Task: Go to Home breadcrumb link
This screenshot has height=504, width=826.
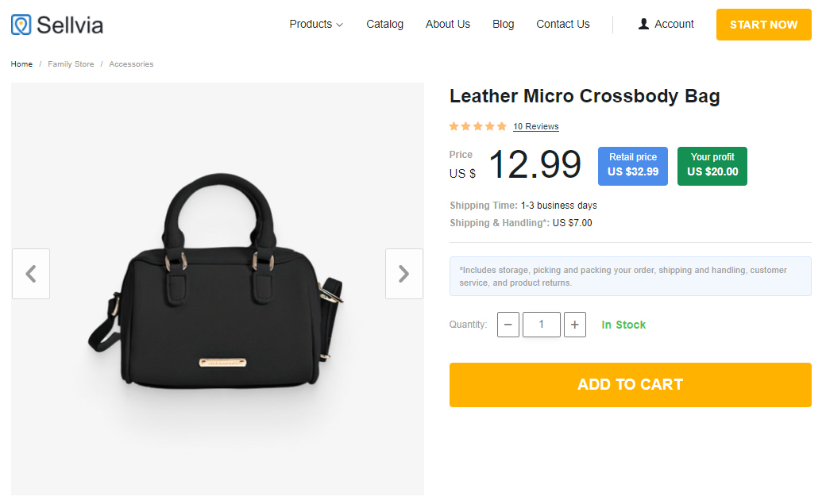Action: tap(21, 64)
